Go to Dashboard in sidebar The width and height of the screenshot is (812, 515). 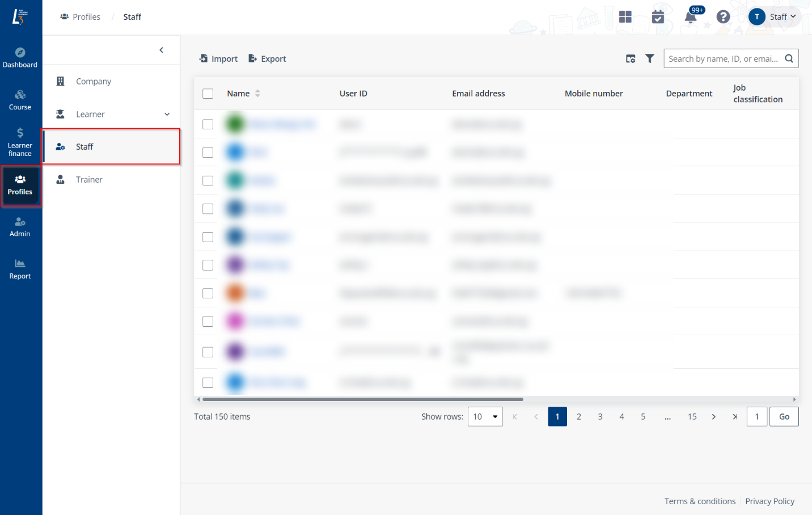(20, 58)
